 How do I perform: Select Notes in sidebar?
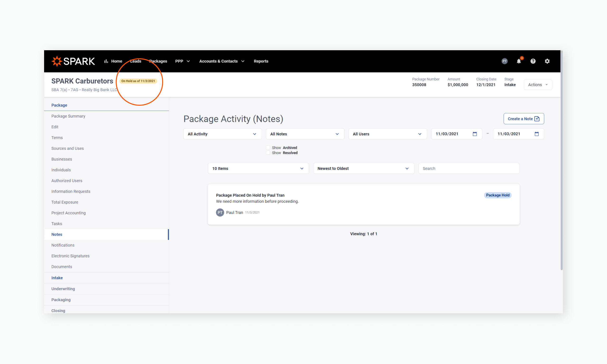pyautogui.click(x=106, y=234)
